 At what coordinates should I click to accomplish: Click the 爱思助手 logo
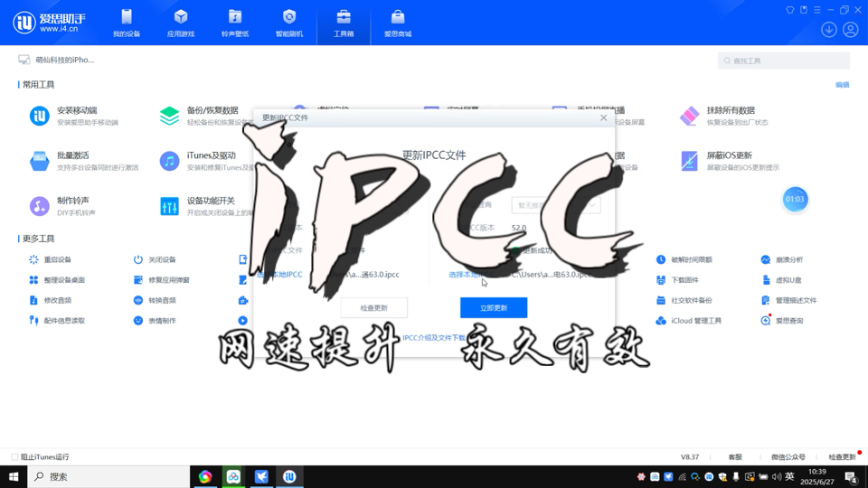tap(49, 22)
